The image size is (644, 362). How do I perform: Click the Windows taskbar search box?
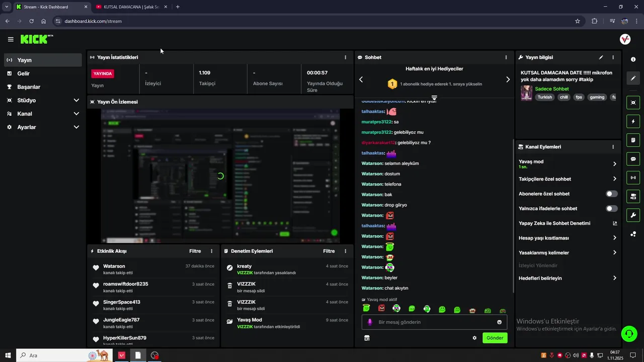tap(64, 355)
